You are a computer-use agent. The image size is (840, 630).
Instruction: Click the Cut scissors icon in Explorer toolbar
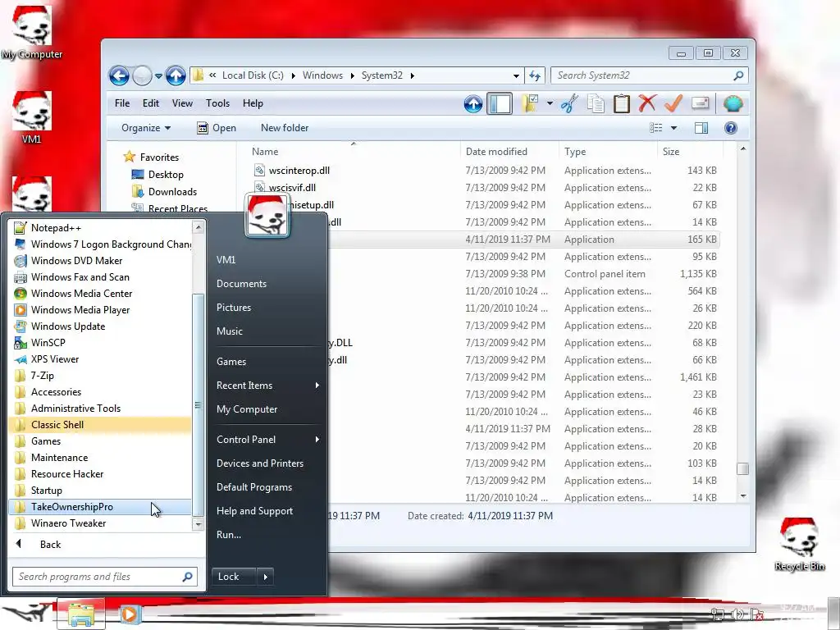click(x=569, y=103)
